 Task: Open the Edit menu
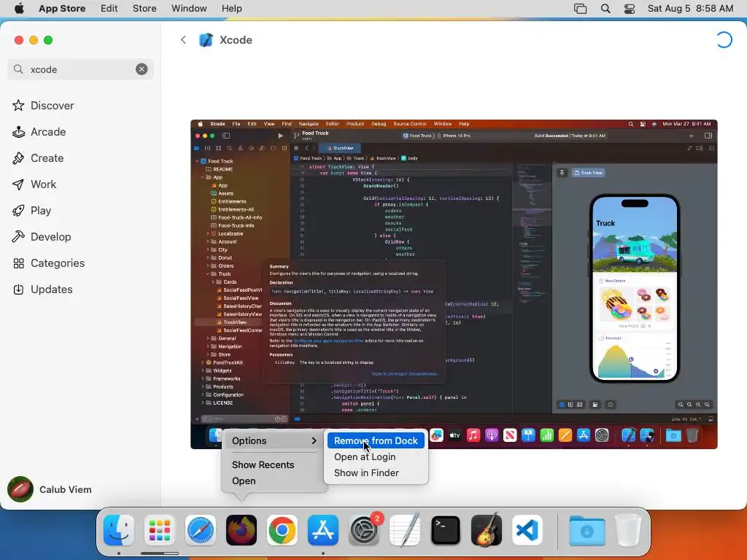(109, 9)
